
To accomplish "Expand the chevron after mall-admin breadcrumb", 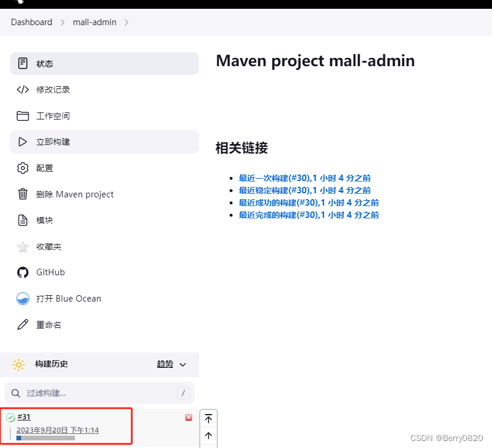I will [127, 22].
